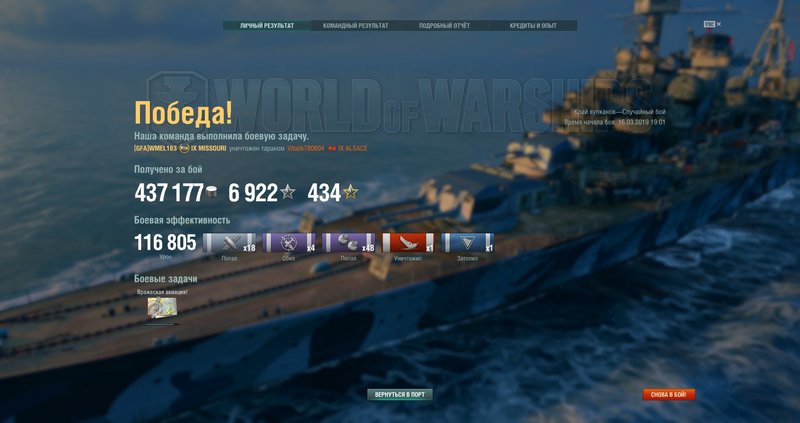Open the Вражеская авиация combat mission thumbnail
The image size is (800, 423).
[162, 308]
